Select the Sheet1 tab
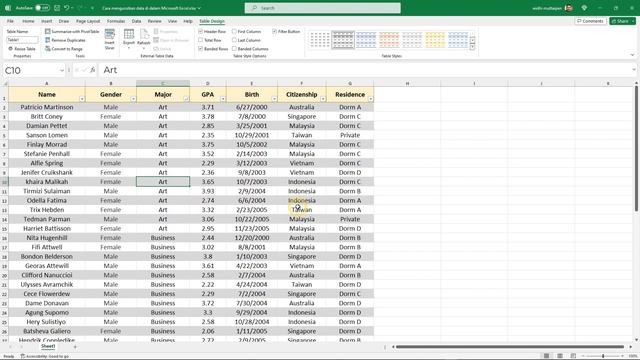The image size is (640, 360). click(48, 346)
